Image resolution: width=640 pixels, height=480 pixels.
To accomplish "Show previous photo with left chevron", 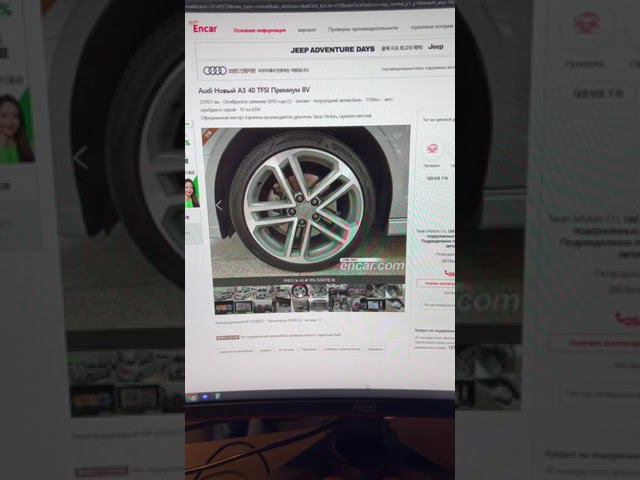I will (219, 205).
